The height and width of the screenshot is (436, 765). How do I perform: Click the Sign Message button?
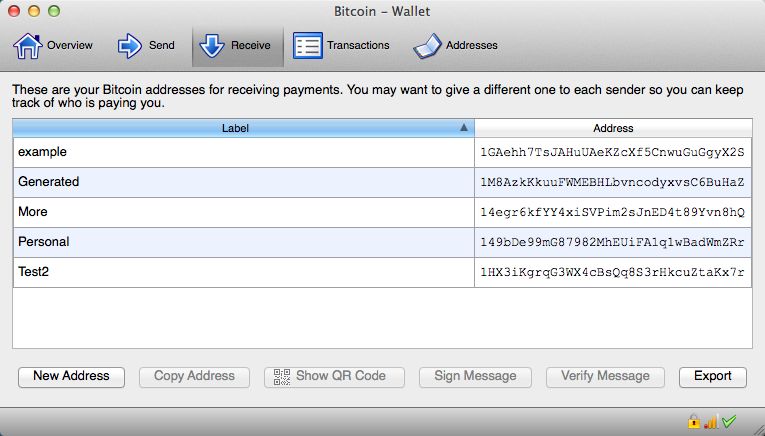click(475, 377)
